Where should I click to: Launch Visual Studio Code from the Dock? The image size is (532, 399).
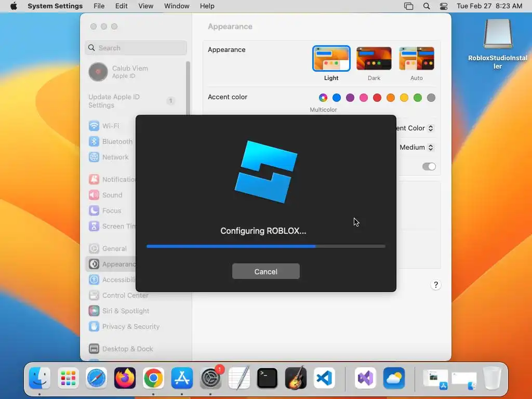[x=324, y=378]
